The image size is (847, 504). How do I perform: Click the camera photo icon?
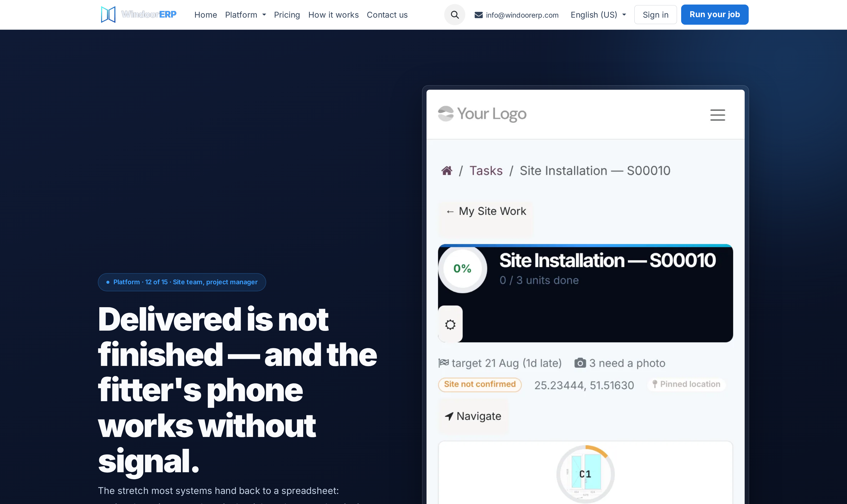[x=580, y=363]
